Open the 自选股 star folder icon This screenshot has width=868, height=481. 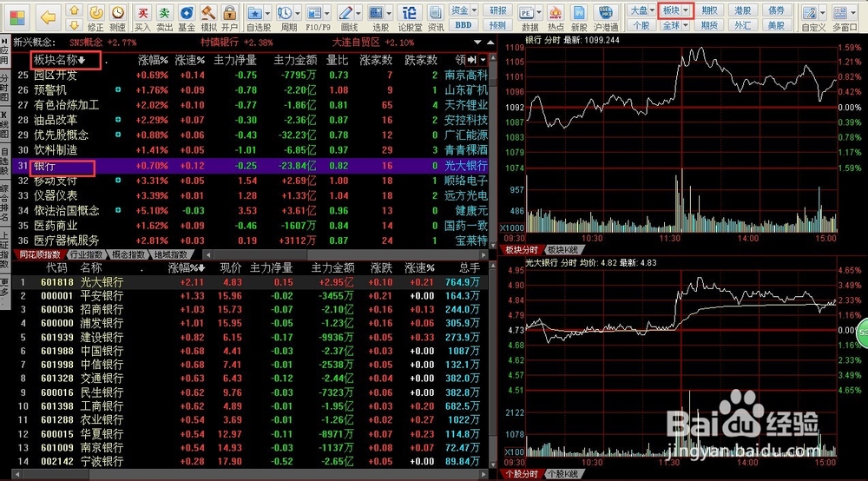click(x=254, y=12)
